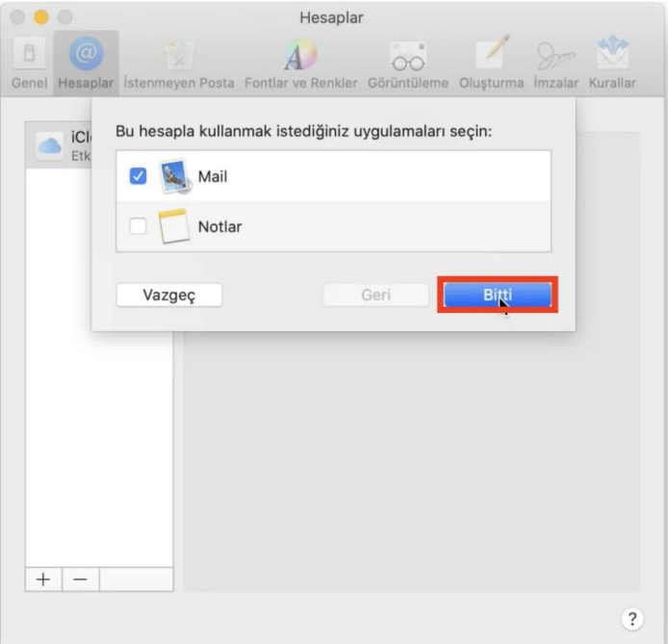
Task: Select the iCloud account in sidebar
Action: click(x=58, y=144)
